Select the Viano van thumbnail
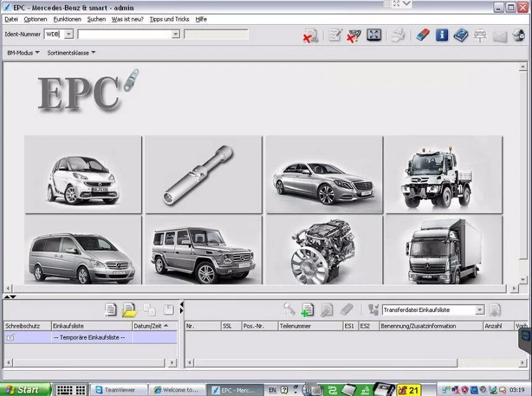This screenshot has width=532, height=396. click(83, 250)
